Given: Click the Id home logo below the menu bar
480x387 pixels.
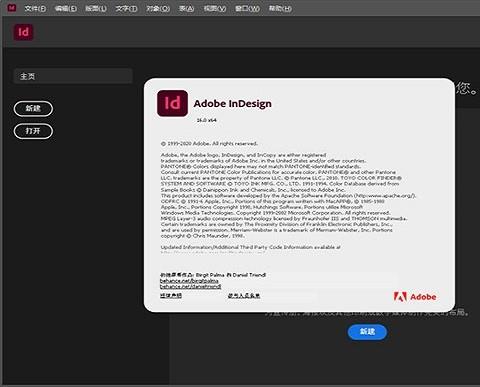Looking at the screenshot, I should [x=23, y=32].
